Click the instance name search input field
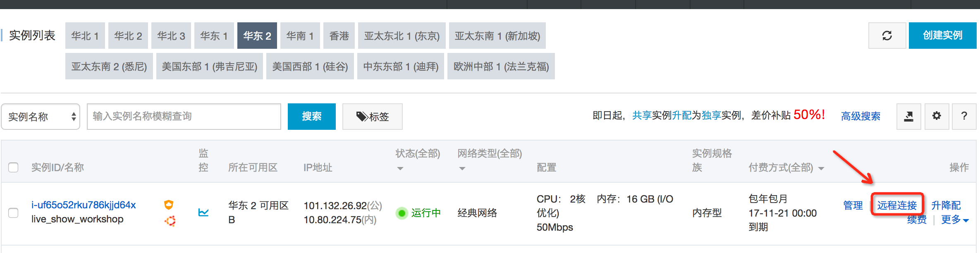 click(184, 117)
